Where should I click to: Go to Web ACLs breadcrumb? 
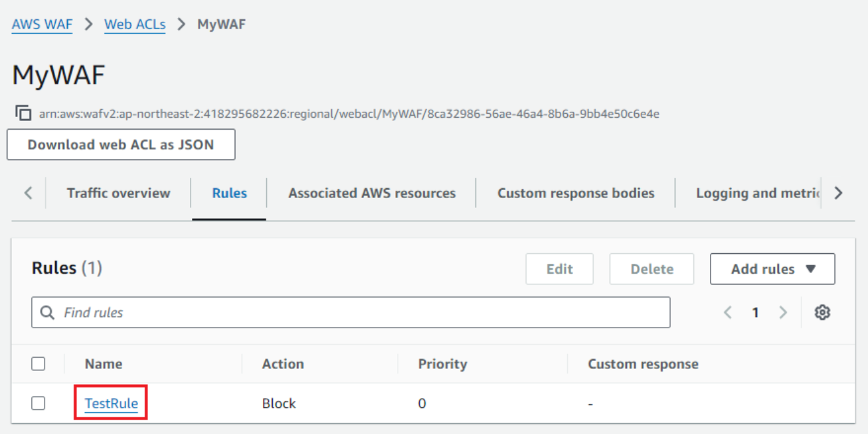tap(135, 25)
